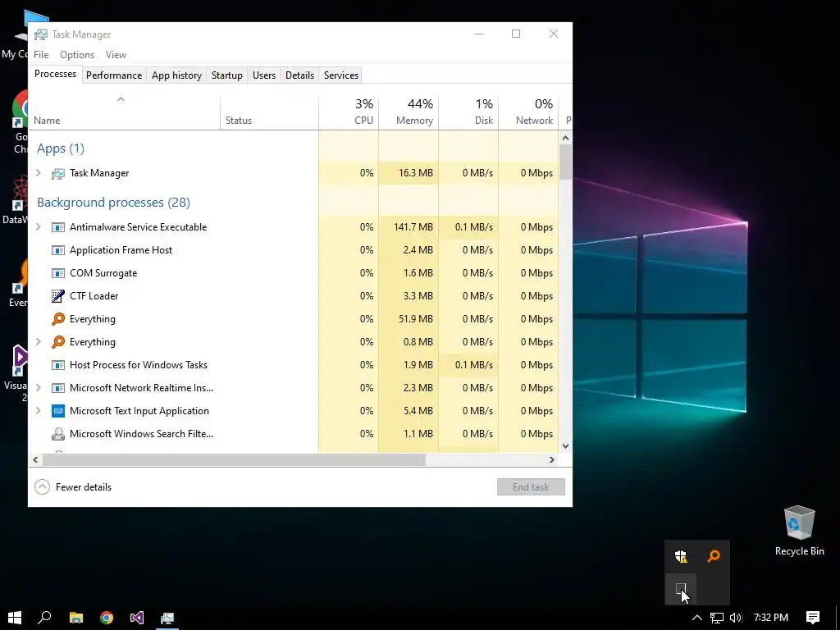Expand the Task Manager app row
840x630 pixels.
[38, 172]
